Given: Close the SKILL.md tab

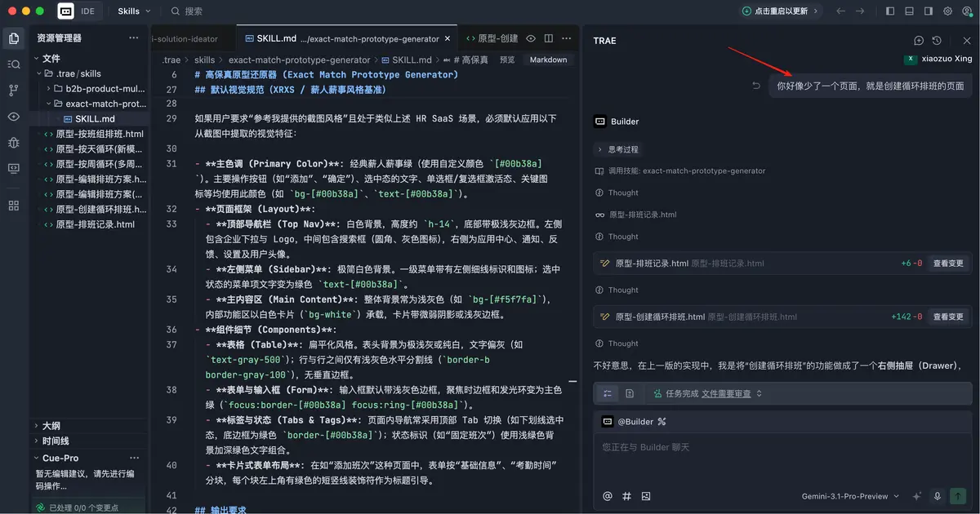Looking at the screenshot, I should click(x=448, y=38).
